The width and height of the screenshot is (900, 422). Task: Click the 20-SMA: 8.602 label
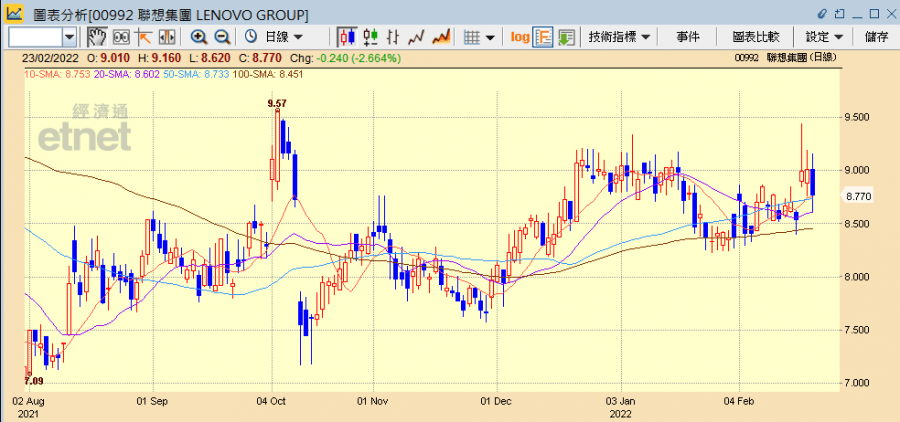click(x=126, y=74)
